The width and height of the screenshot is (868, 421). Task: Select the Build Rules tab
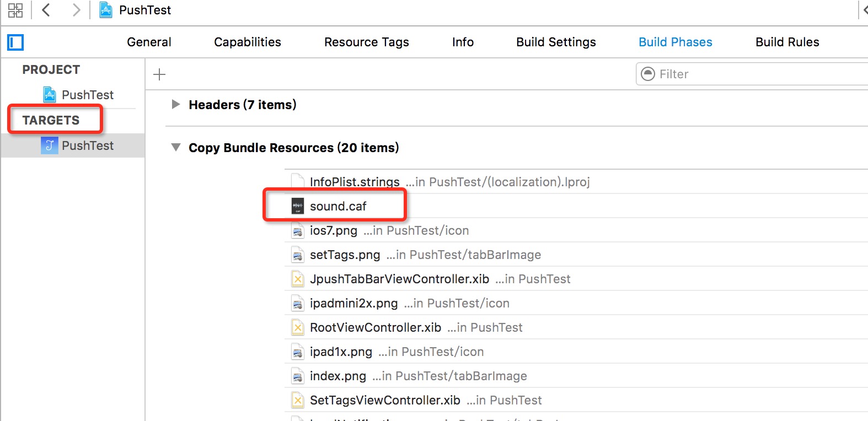click(x=787, y=42)
